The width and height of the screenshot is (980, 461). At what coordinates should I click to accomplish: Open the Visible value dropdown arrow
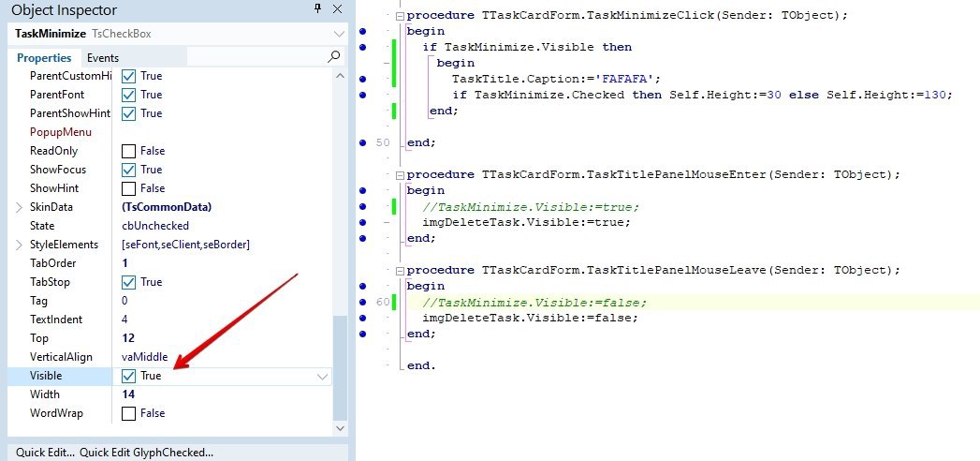pos(323,377)
